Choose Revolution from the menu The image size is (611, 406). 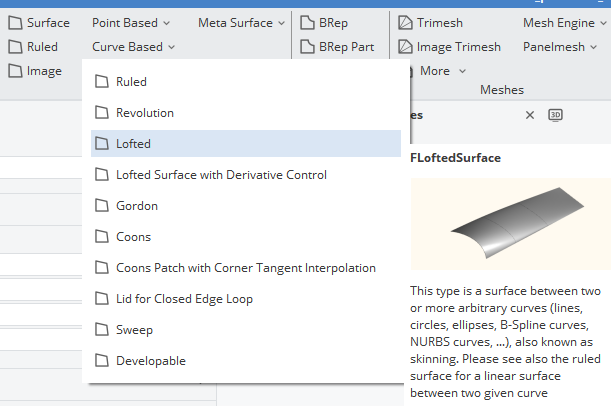coord(246,113)
